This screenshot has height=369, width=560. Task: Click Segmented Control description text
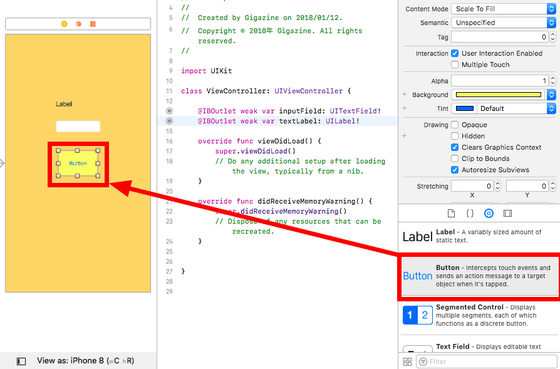click(486, 315)
